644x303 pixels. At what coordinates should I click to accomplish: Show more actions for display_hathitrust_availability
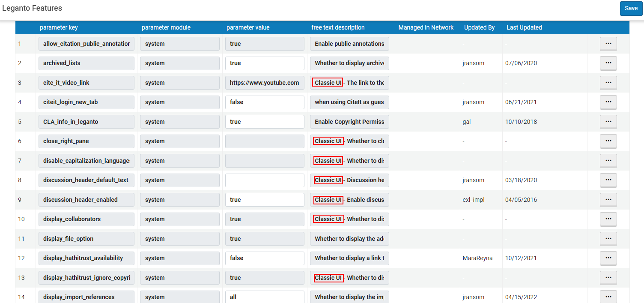tap(608, 258)
